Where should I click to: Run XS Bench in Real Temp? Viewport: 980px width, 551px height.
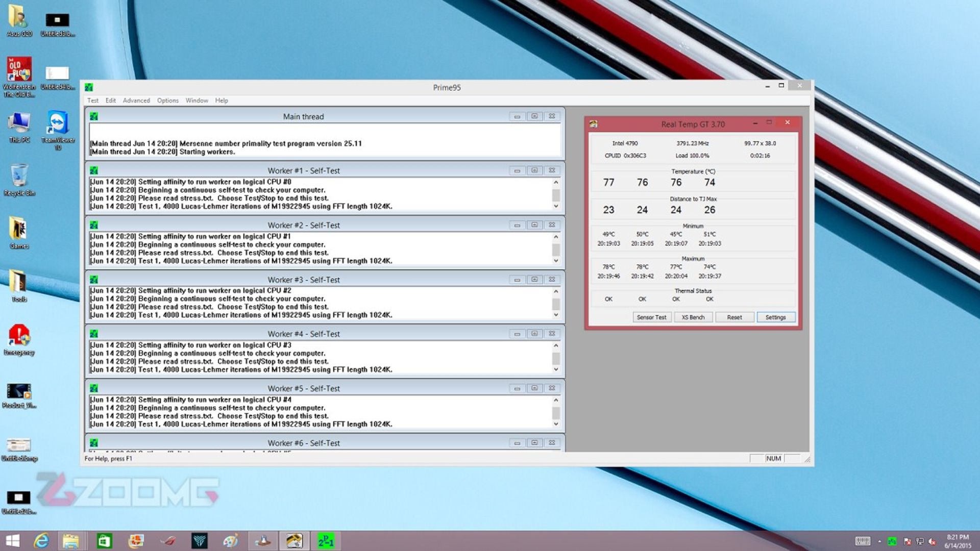(x=693, y=317)
